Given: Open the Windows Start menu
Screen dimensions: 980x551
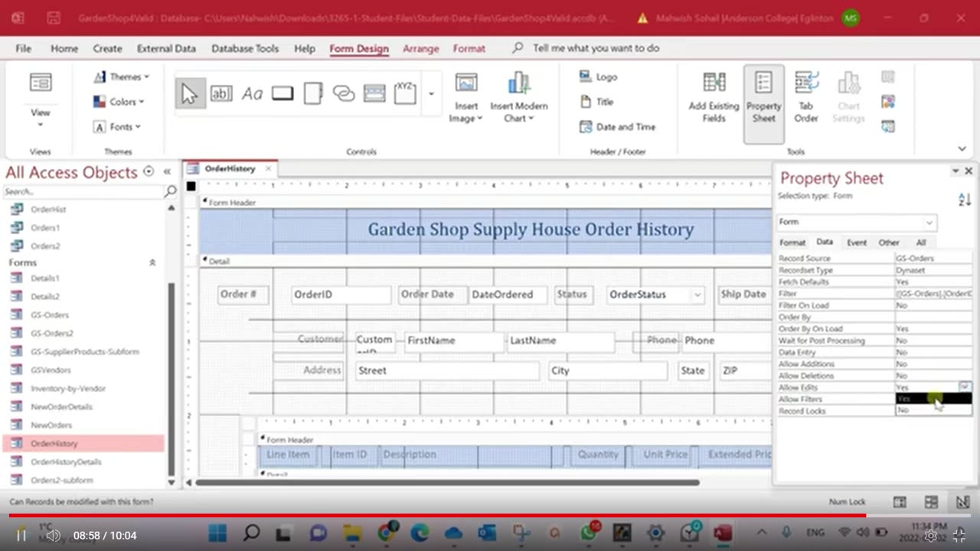Looking at the screenshot, I should click(217, 533).
